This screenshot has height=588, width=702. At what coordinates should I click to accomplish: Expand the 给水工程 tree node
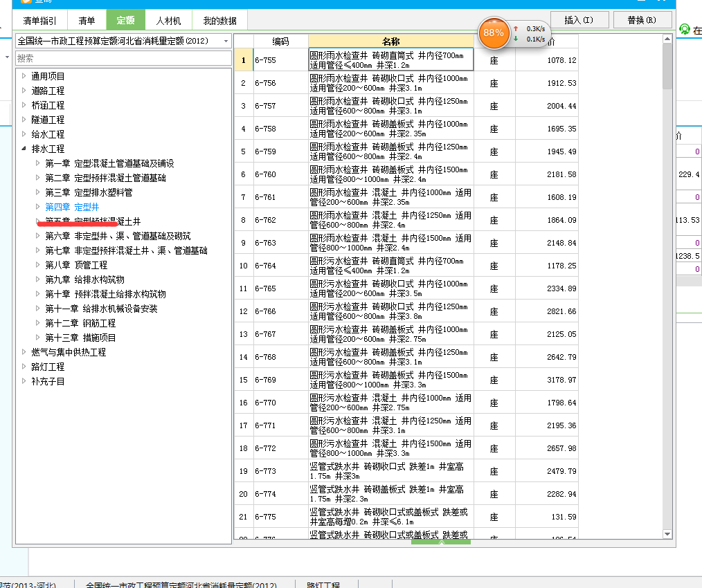(24, 134)
